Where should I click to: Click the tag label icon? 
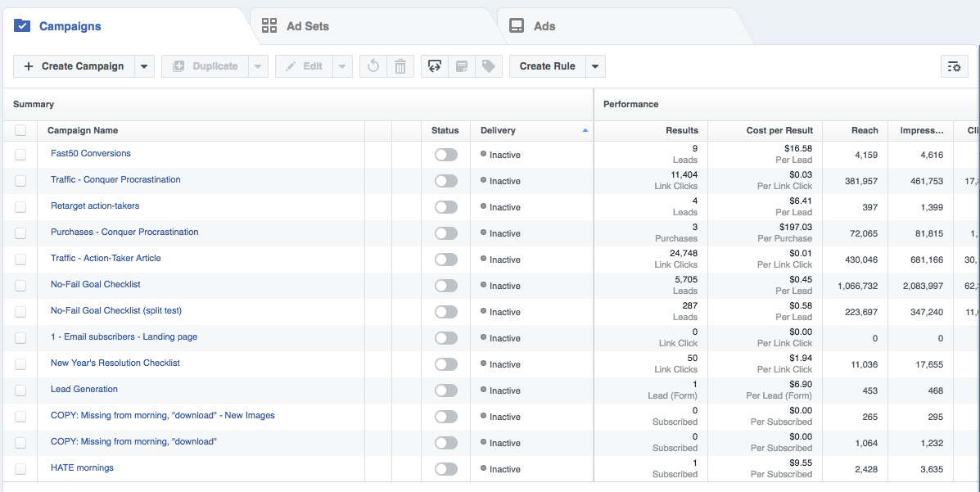tap(489, 66)
